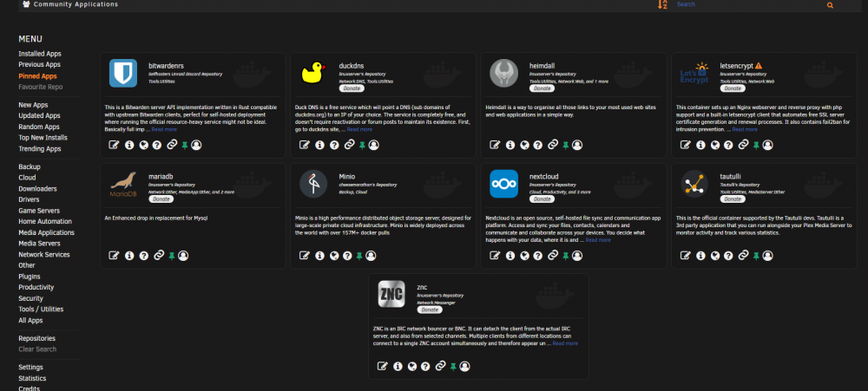
Task: Open bitwardenrs project link icon
Action: click(172, 145)
